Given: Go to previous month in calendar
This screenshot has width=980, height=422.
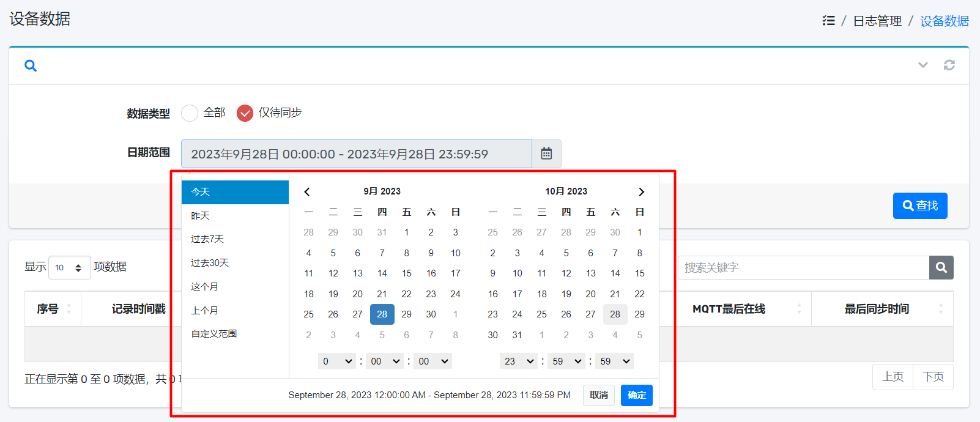Looking at the screenshot, I should pyautogui.click(x=307, y=192).
